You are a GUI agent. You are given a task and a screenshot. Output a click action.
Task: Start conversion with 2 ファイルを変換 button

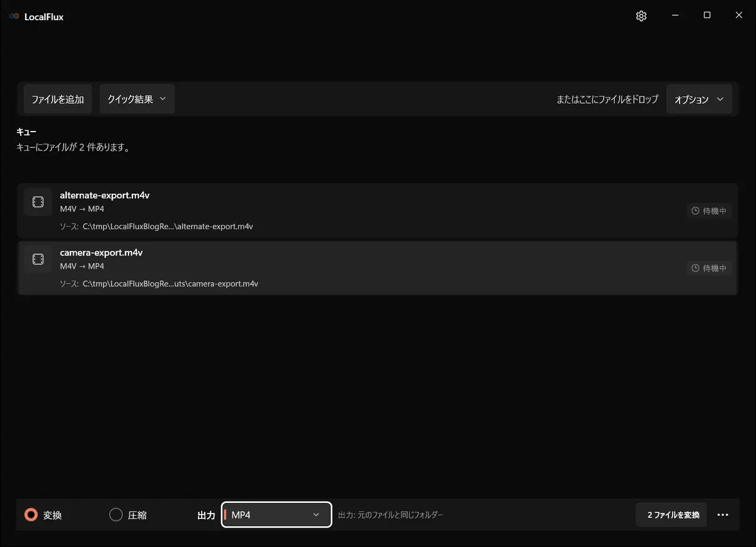[672, 515]
